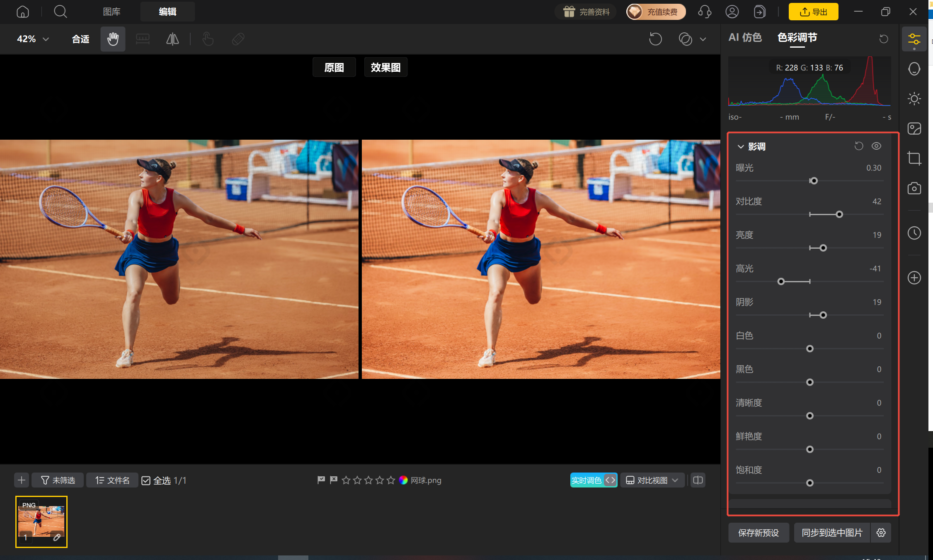Viewport: 933px width, 560px height.
Task: Click the 保存新预设 button
Action: click(759, 533)
